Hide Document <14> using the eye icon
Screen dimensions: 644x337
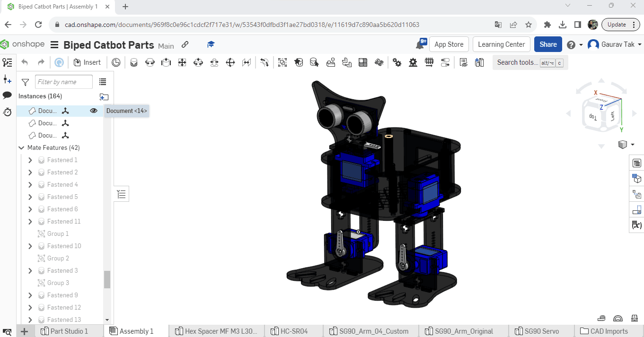click(x=94, y=111)
